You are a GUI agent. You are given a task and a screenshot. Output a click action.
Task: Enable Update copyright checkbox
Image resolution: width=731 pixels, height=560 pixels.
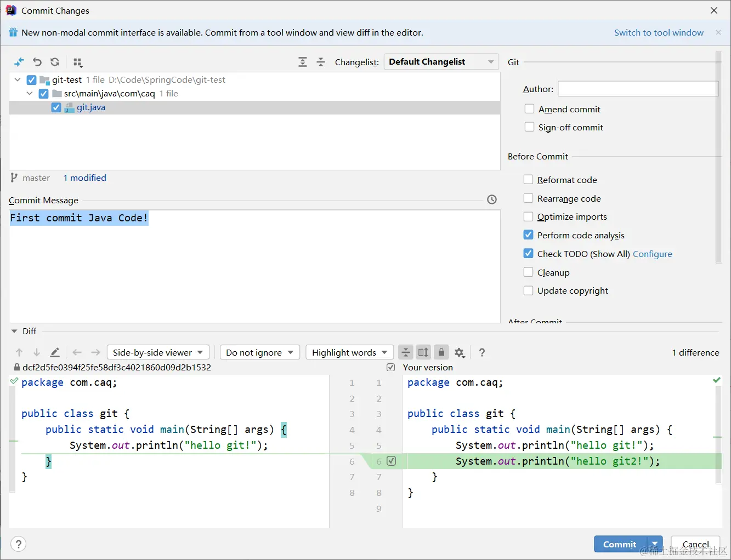tap(528, 290)
